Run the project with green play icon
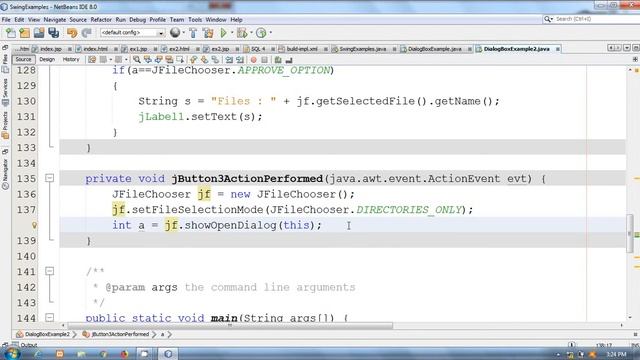This screenshot has height=360, width=640. coord(223,33)
